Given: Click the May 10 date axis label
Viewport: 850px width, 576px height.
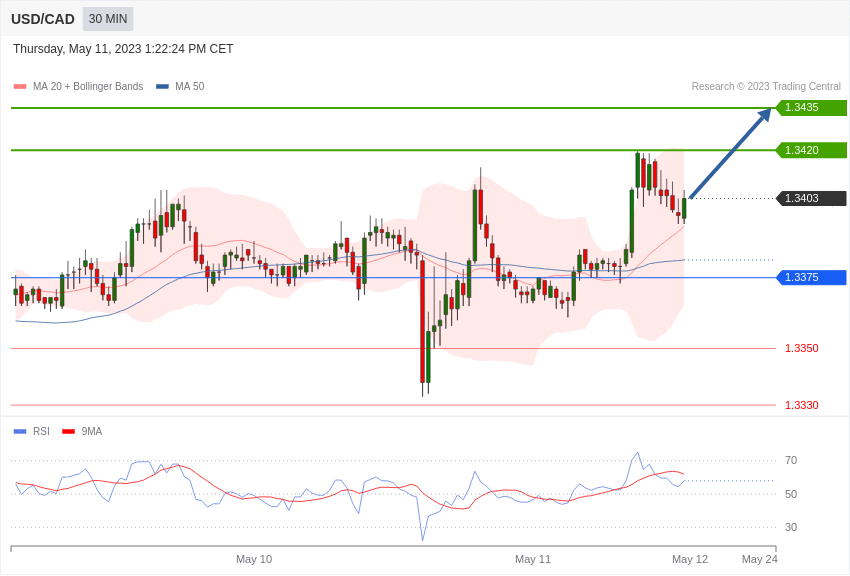Looking at the screenshot, I should click(x=254, y=559).
